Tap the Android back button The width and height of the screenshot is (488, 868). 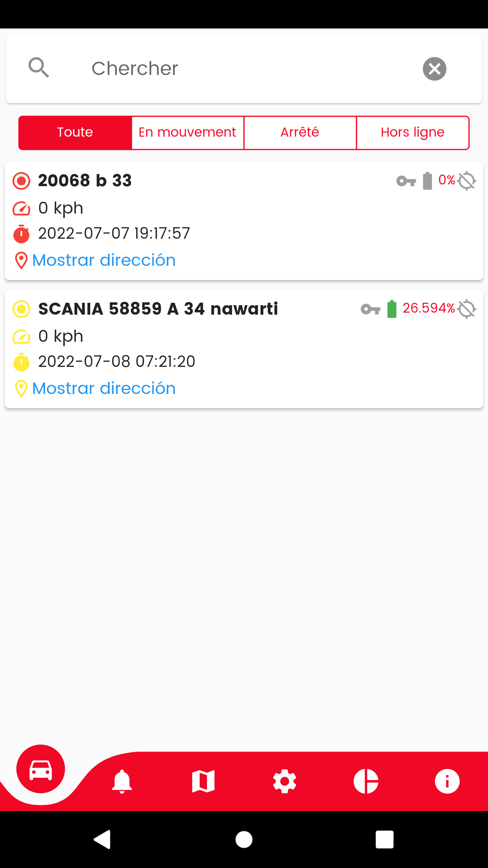pos(102,840)
